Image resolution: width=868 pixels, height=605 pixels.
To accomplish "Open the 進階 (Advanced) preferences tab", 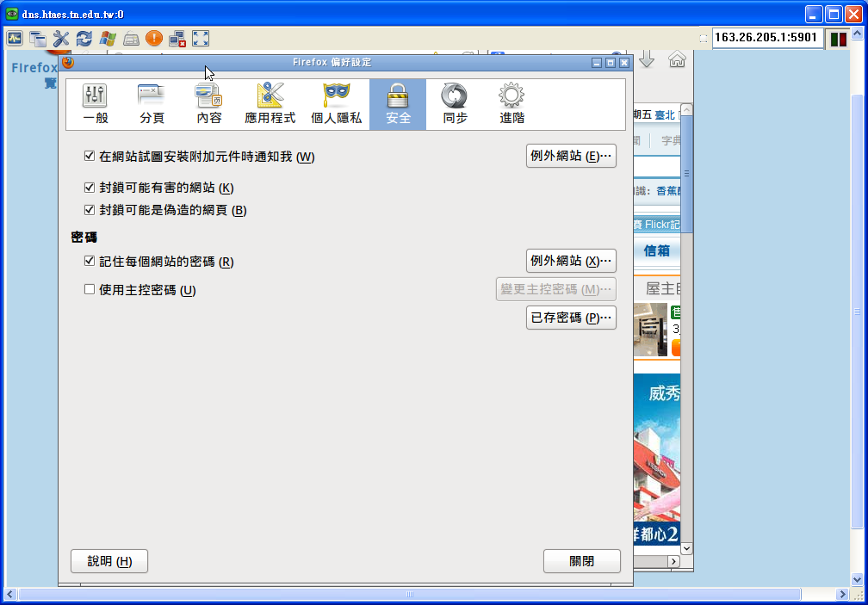I will click(x=512, y=104).
